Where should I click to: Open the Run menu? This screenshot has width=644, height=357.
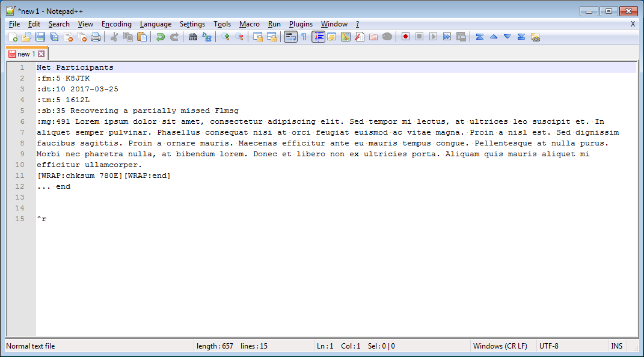pyautogui.click(x=274, y=24)
